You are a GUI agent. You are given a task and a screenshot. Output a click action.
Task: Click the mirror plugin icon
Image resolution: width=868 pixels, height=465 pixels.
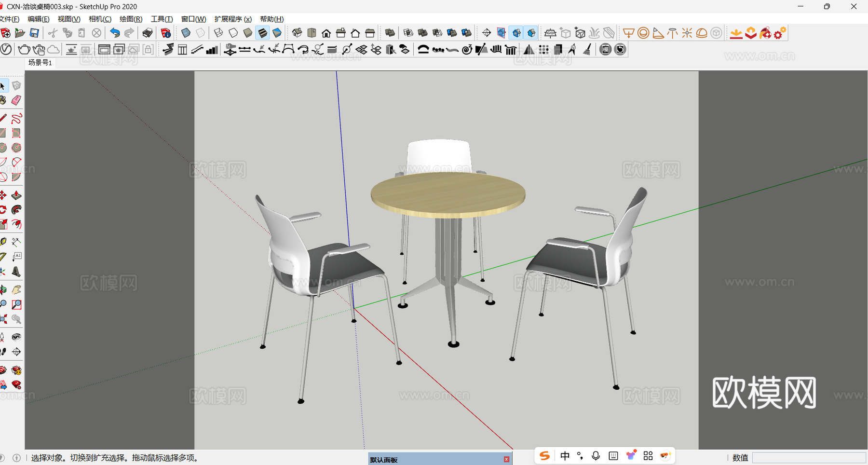coord(529,49)
